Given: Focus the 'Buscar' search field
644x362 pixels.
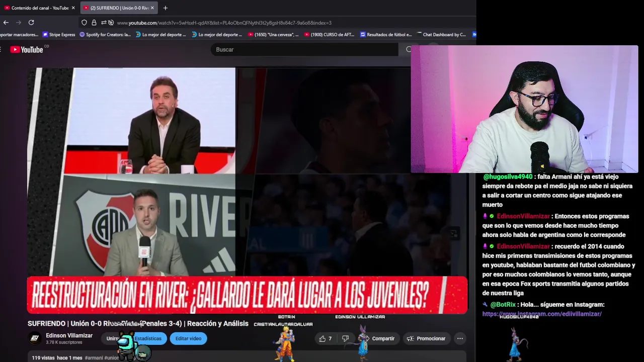Looking at the screenshot, I should pos(304,49).
